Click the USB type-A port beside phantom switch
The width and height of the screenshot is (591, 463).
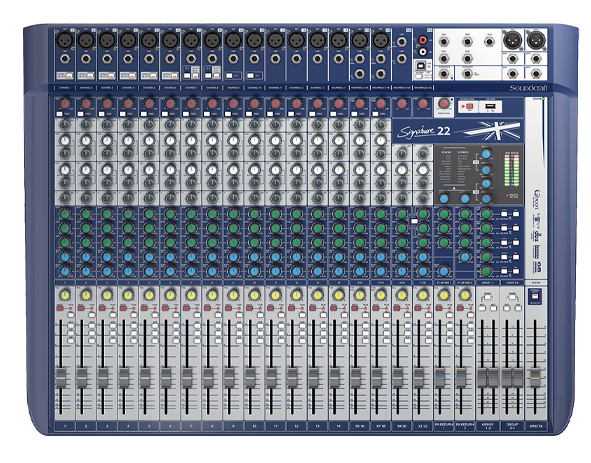click(x=490, y=107)
